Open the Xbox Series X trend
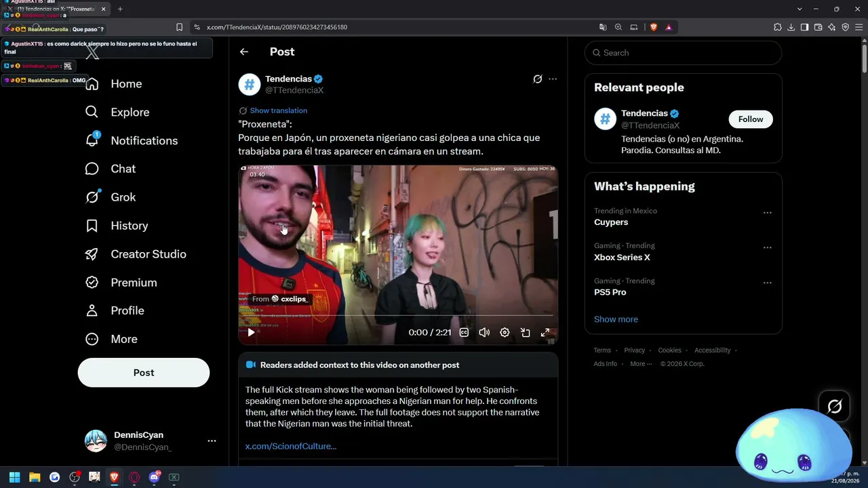 click(x=622, y=258)
